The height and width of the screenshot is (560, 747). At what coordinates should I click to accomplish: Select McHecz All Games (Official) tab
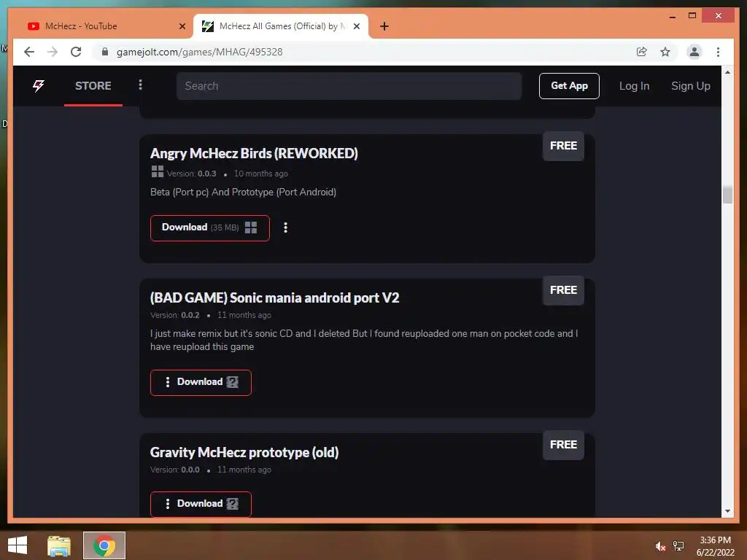click(281, 26)
